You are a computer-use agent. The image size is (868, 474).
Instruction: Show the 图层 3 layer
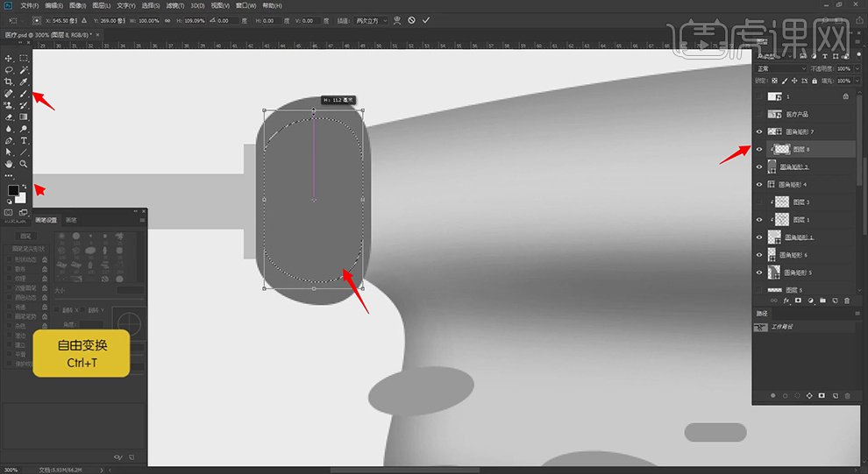[x=759, y=202]
